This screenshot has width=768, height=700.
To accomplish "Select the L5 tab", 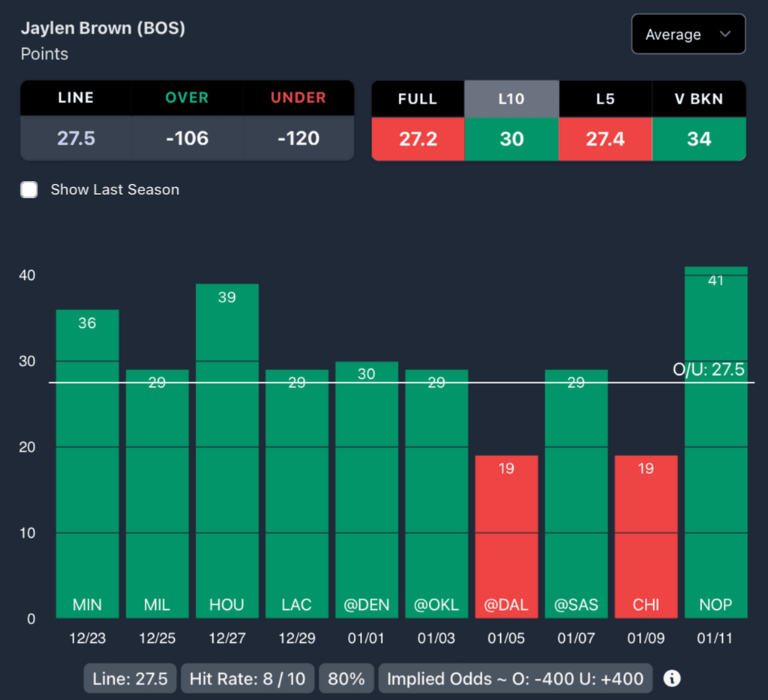I will (x=605, y=99).
